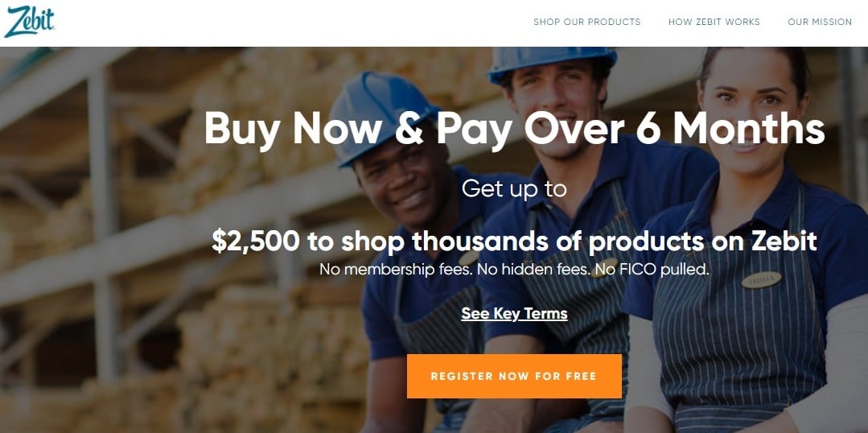Screen dimensions: 868x433
Task: Open the Shop Our Products page
Action: 586,23
